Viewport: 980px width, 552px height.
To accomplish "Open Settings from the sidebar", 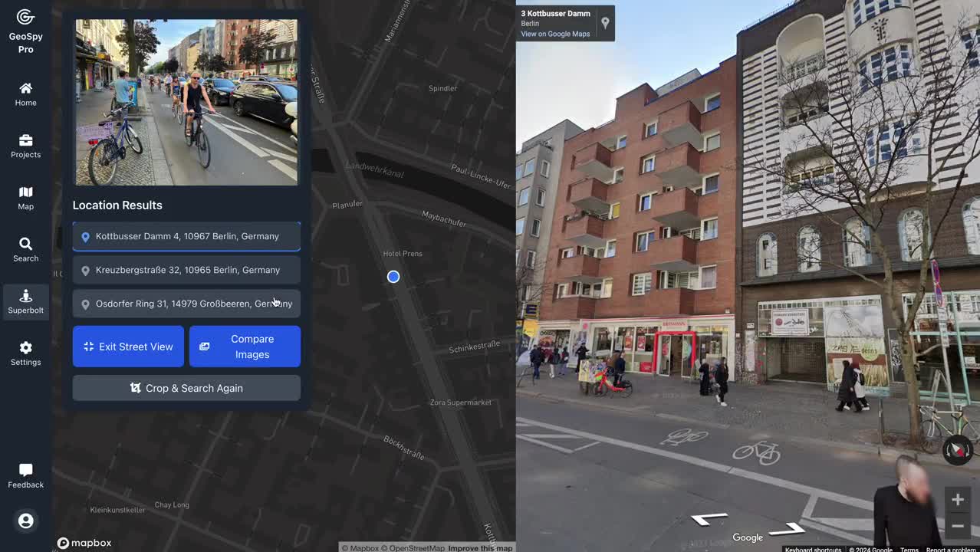I will coord(25,353).
